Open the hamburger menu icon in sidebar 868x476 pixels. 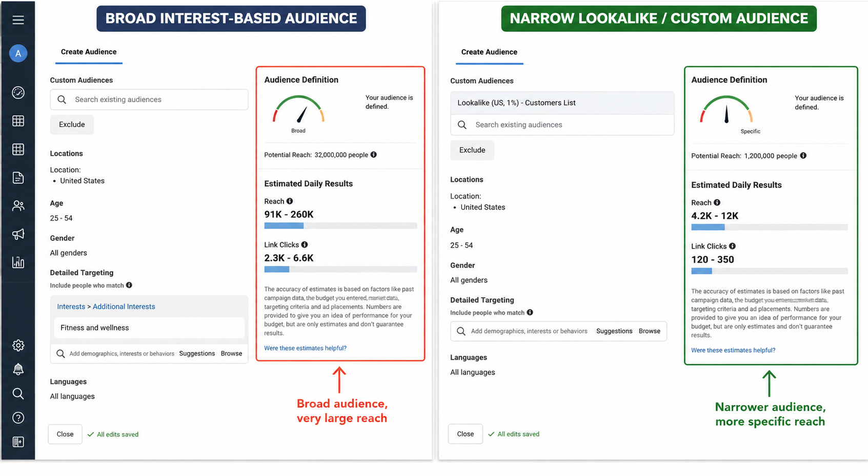pos(18,20)
